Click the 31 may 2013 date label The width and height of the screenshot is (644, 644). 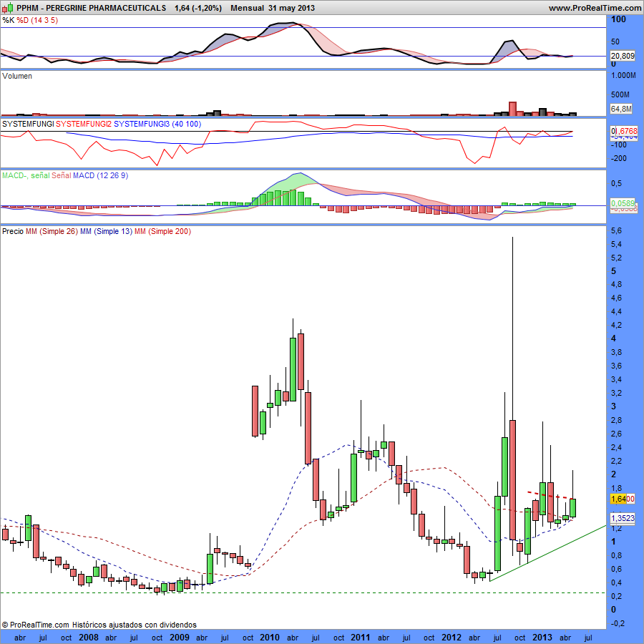tap(292, 8)
